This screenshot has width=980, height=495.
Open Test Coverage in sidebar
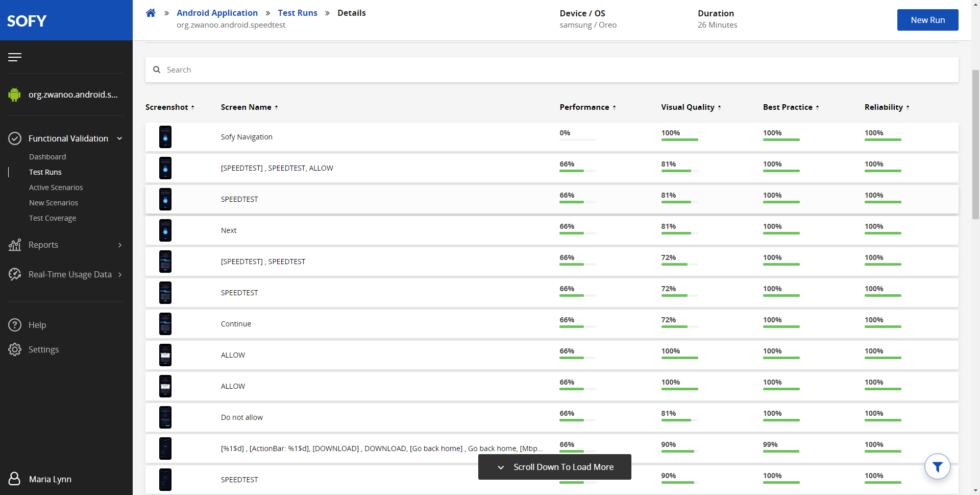53,218
